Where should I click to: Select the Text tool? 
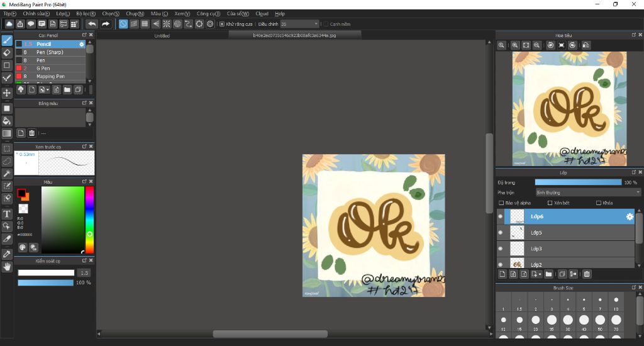[6, 214]
